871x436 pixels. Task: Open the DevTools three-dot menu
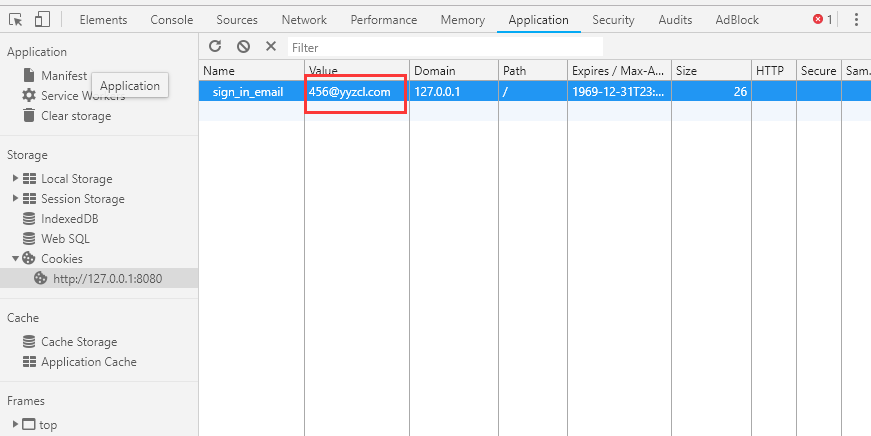[x=856, y=20]
